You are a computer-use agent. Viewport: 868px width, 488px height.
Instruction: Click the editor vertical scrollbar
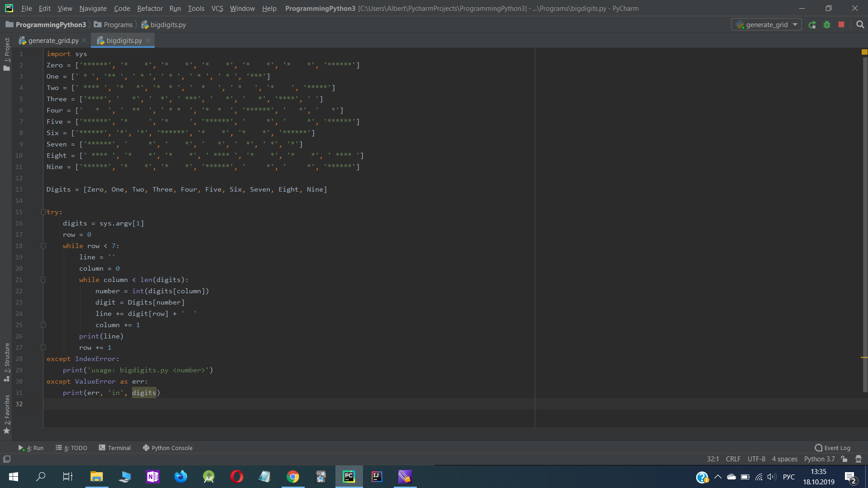865,224
